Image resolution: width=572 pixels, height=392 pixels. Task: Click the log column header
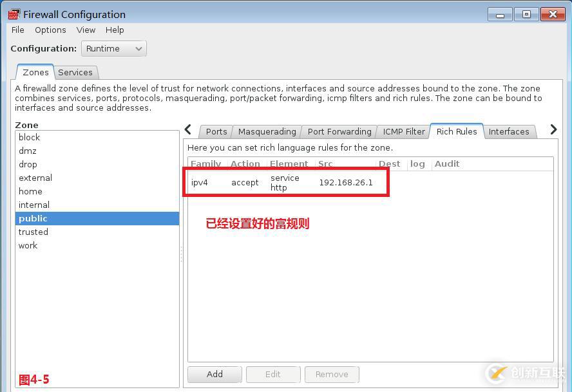(419, 163)
